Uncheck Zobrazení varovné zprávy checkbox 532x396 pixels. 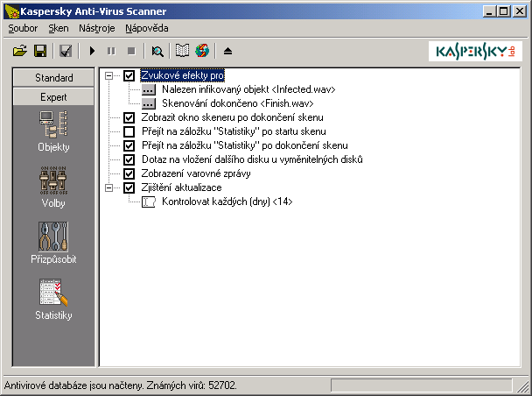[129, 173]
